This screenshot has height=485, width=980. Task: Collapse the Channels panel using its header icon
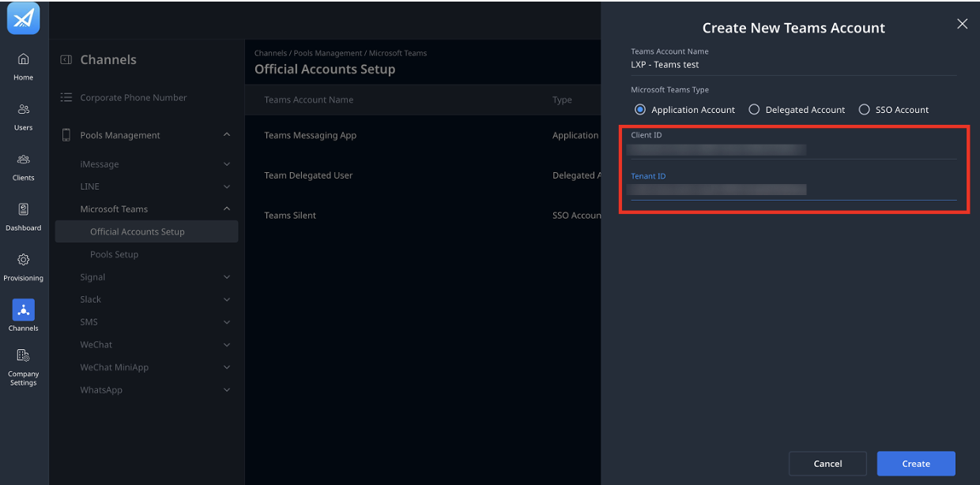pos(66,59)
